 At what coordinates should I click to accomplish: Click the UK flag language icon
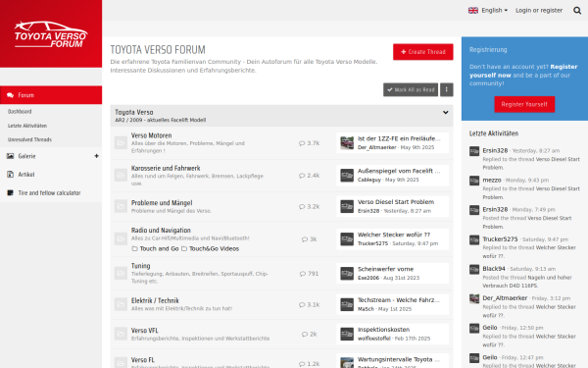473,11
